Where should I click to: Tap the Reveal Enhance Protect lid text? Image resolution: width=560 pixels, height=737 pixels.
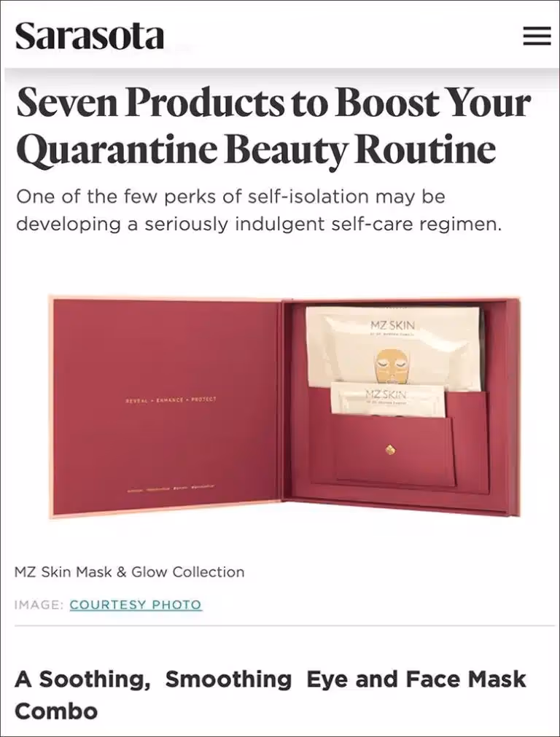point(171,399)
